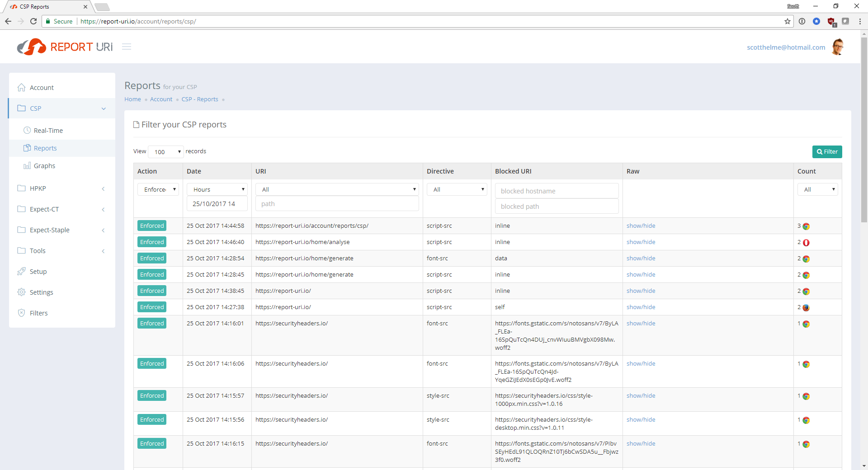Open the Home breadcrumb link
The image size is (868, 470).
coord(132,99)
